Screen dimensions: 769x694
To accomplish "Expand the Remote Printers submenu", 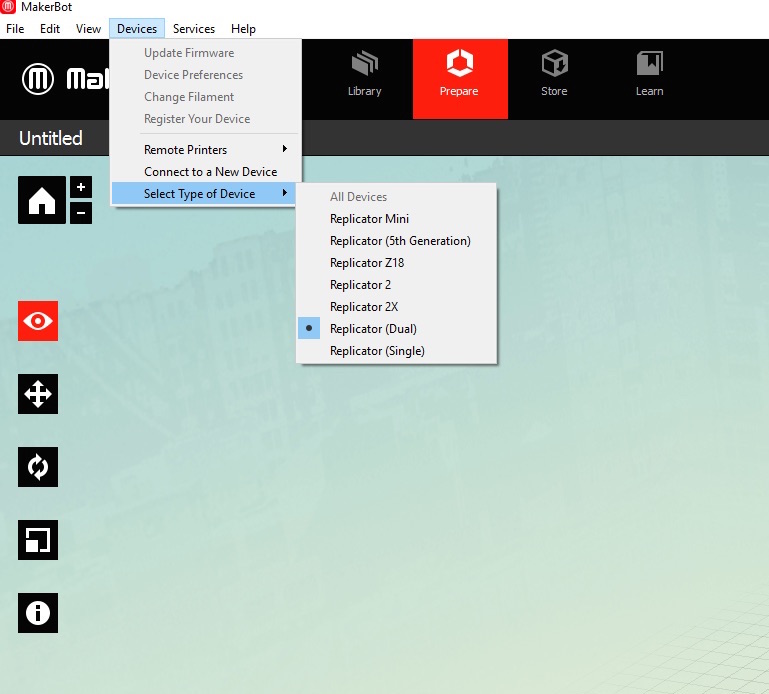I will pos(205,150).
